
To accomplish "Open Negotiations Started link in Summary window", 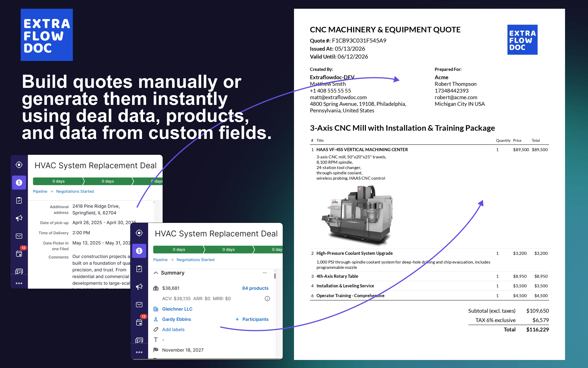I will point(195,260).
